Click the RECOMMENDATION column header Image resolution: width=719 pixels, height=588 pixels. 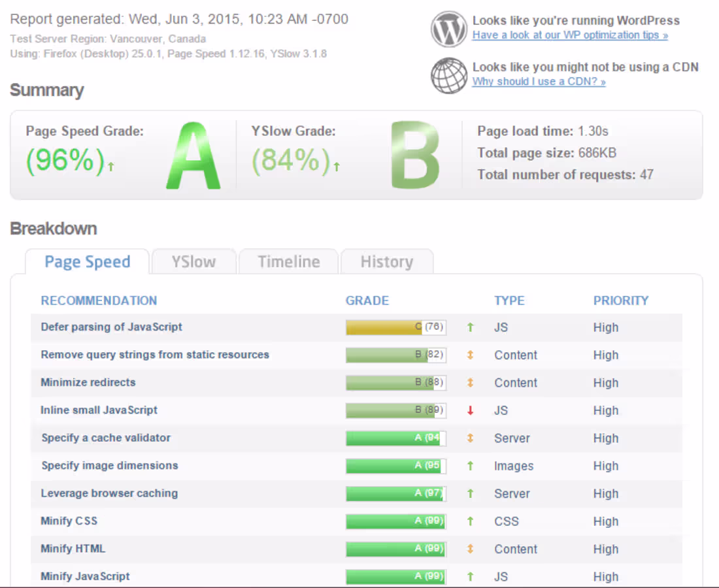(99, 301)
